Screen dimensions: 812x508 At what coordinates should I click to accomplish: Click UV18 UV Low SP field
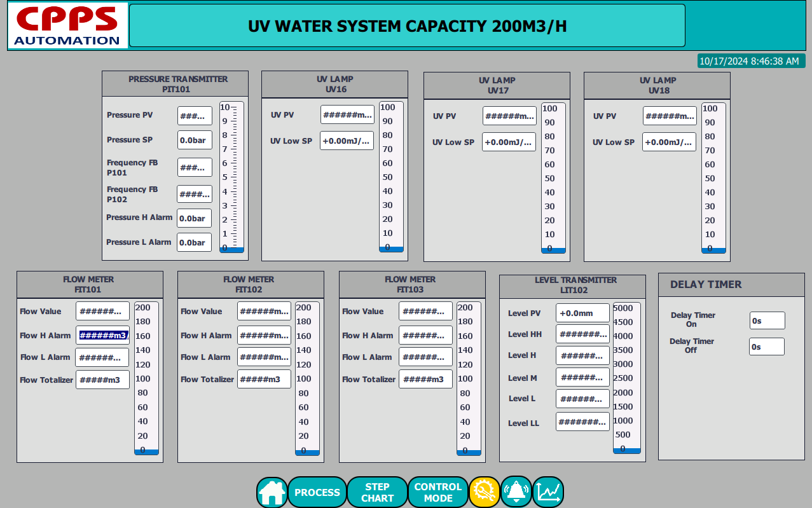[x=669, y=142]
